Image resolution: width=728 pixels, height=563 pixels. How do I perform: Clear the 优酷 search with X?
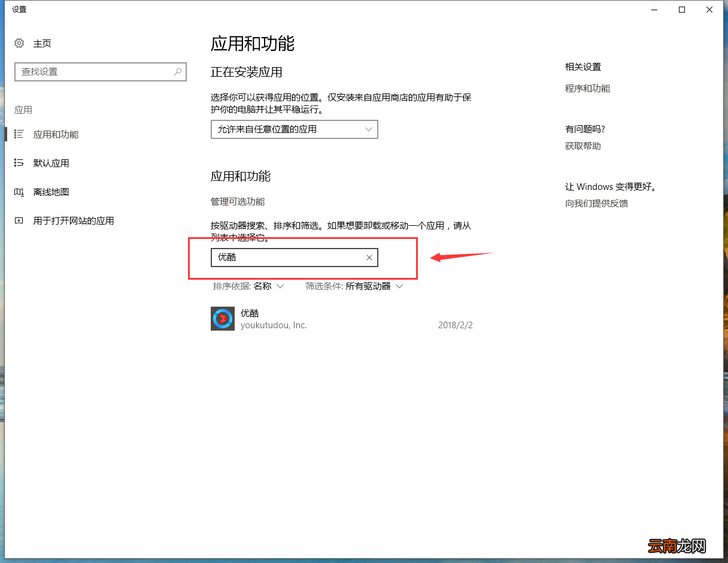click(369, 258)
